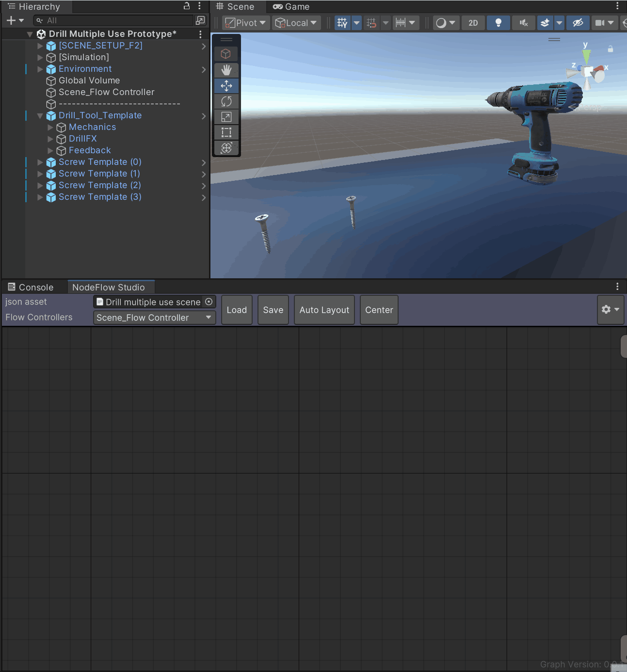
Task: Select the combined Transform tool
Action: click(226, 148)
